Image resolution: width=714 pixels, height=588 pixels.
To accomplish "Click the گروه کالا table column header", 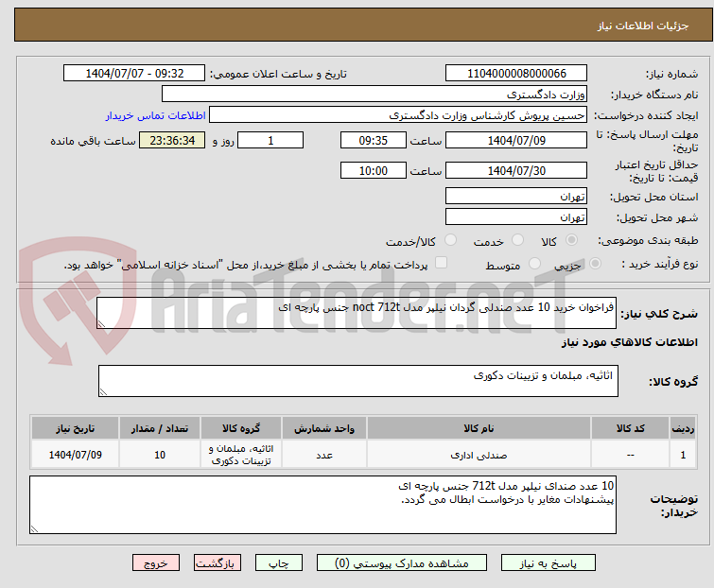I will click(241, 428).
